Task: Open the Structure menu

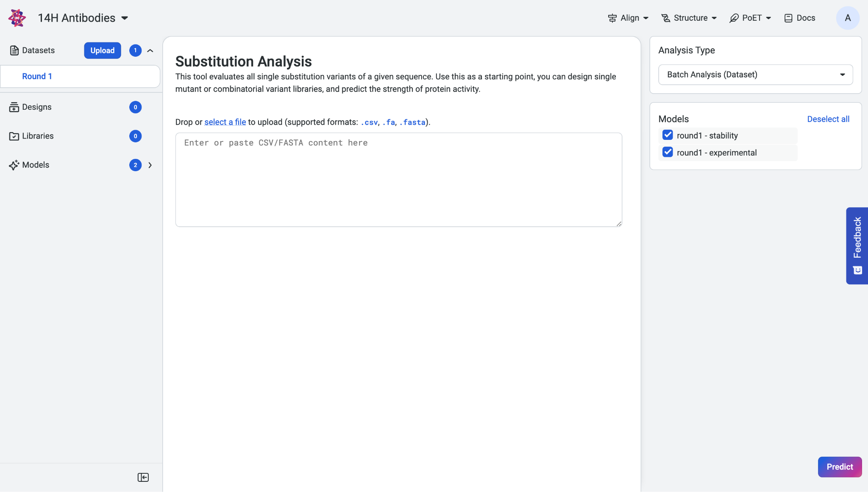Action: tap(689, 18)
